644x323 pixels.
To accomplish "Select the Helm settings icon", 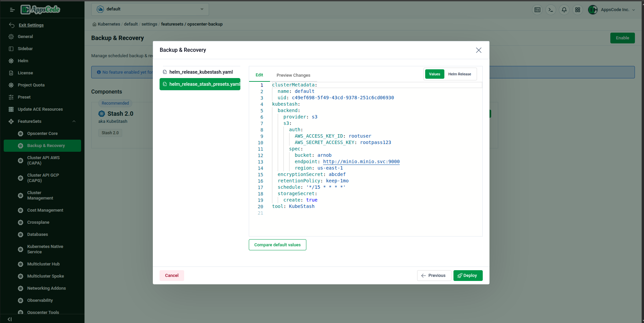I will [x=11, y=61].
